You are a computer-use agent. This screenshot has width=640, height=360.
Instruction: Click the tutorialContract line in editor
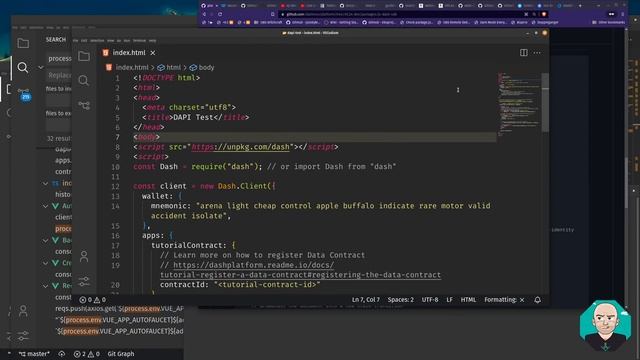click(x=193, y=246)
